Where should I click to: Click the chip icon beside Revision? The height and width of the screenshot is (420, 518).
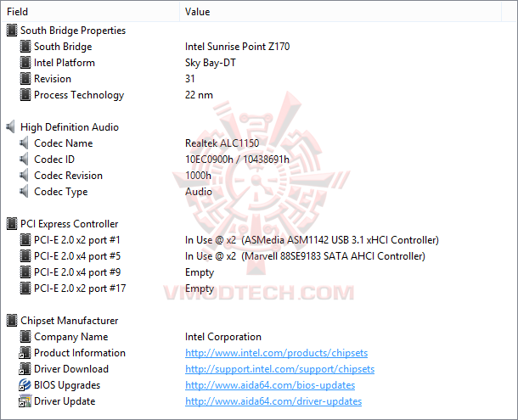25,79
